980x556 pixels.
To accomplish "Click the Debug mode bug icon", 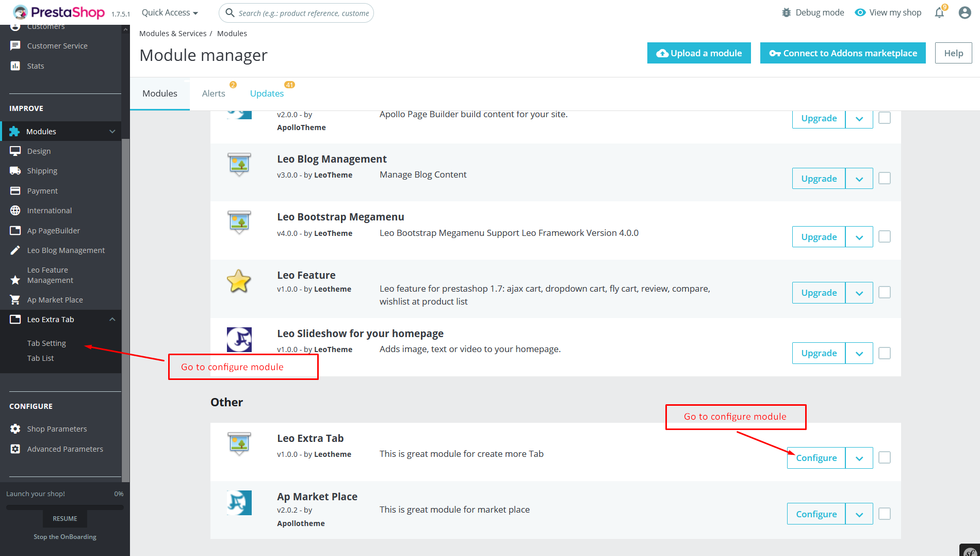I will (x=786, y=12).
